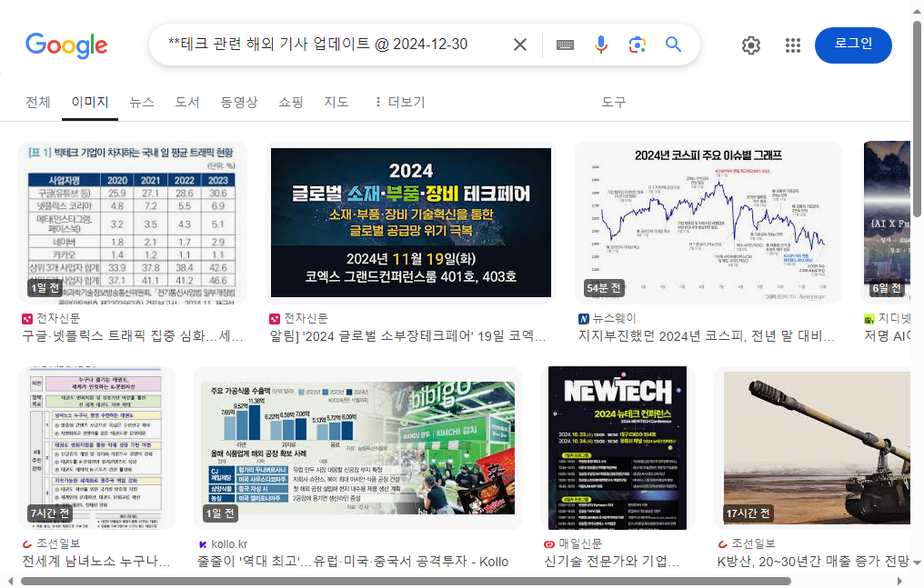924x588 pixels.
Task: Open the 지도 tab
Action: (x=336, y=103)
